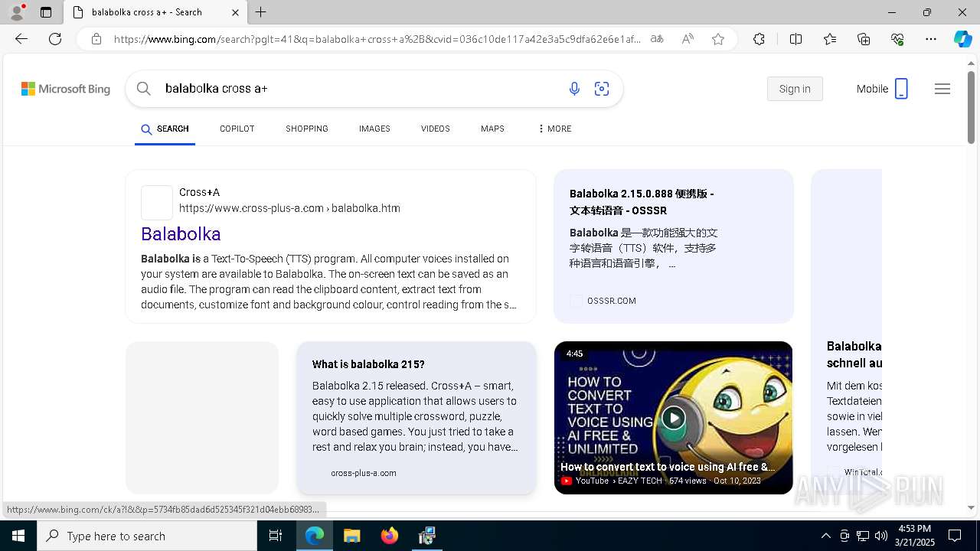Screen dimensions: 980x551
Task: Switch to Mobile view
Action: [882, 89]
